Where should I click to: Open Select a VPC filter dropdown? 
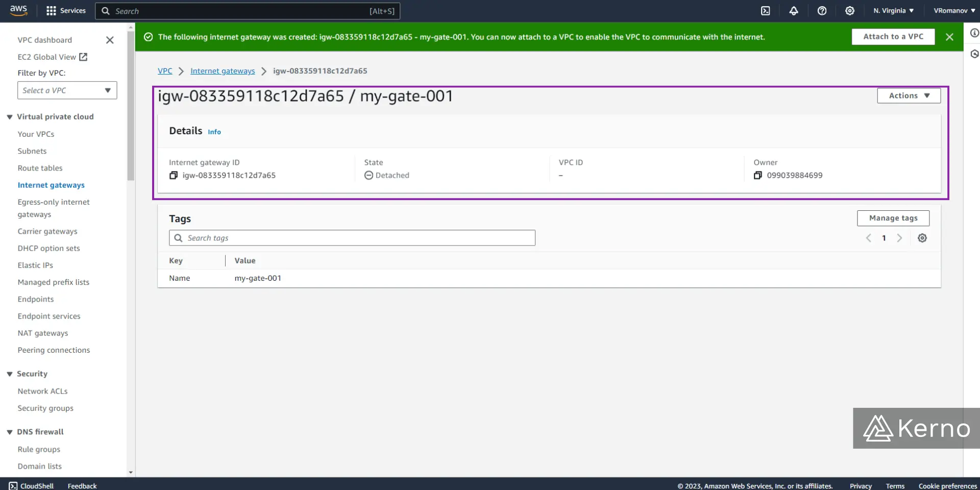(x=67, y=90)
